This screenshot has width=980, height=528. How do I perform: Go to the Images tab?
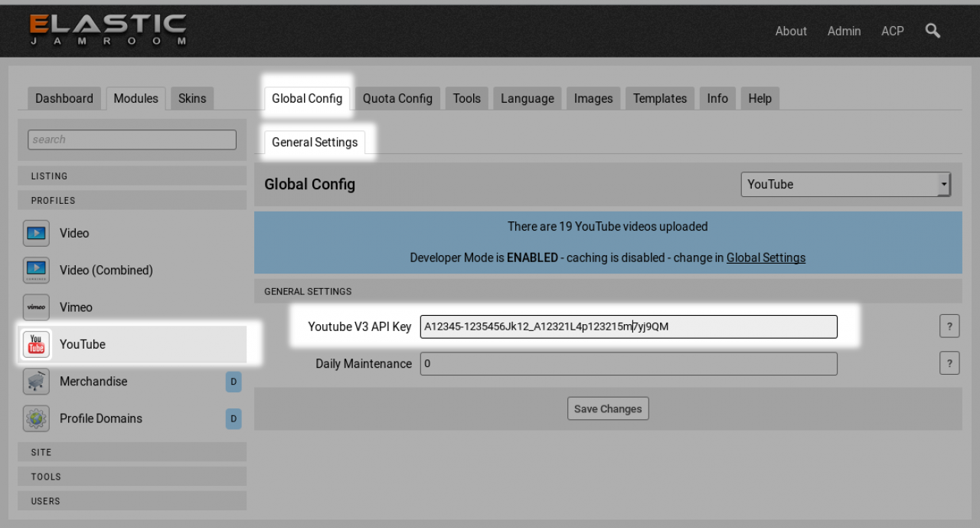click(593, 98)
